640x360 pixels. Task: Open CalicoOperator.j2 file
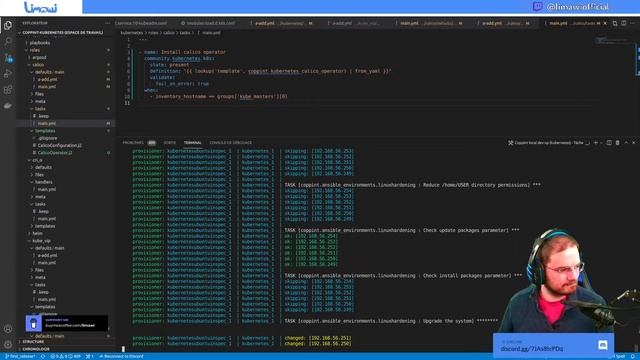click(55, 153)
